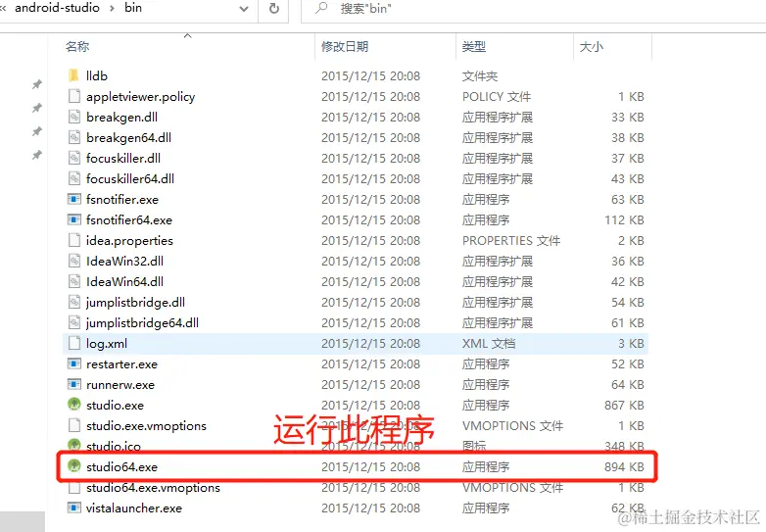
Task: Select the jumplistbridge.dll file icon
Action: [x=73, y=302]
